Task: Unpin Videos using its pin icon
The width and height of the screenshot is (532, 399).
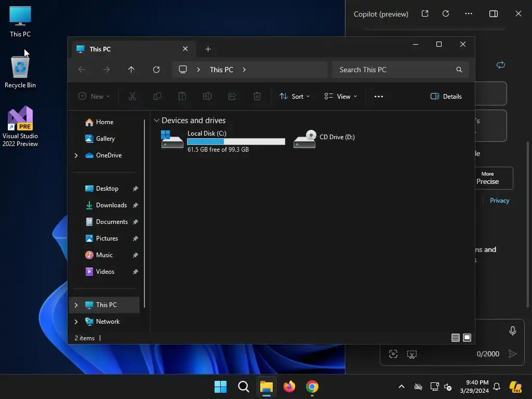Action: (x=136, y=271)
